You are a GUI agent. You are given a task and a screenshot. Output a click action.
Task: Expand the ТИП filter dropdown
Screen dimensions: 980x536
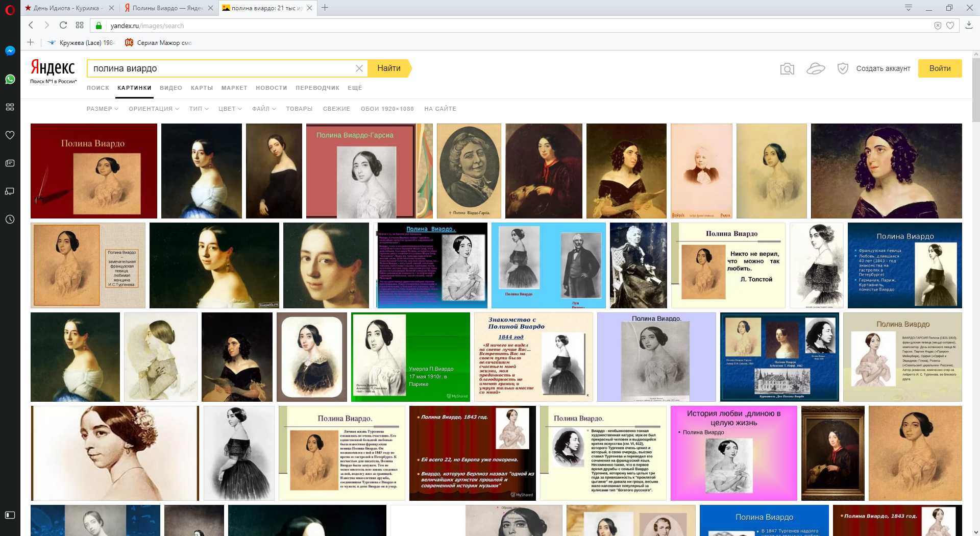click(199, 109)
